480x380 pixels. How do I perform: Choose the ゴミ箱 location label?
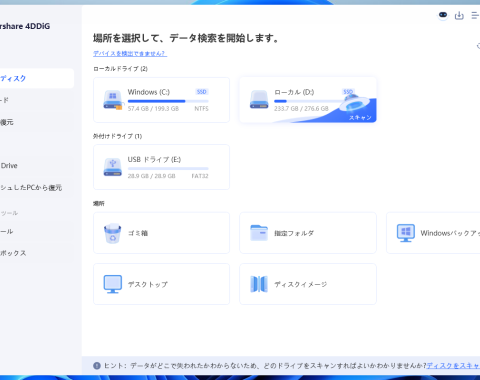click(x=138, y=233)
